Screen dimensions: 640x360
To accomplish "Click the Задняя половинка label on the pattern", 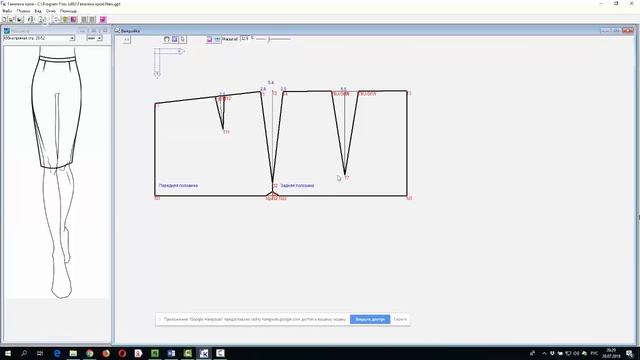I will pyautogui.click(x=297, y=185).
